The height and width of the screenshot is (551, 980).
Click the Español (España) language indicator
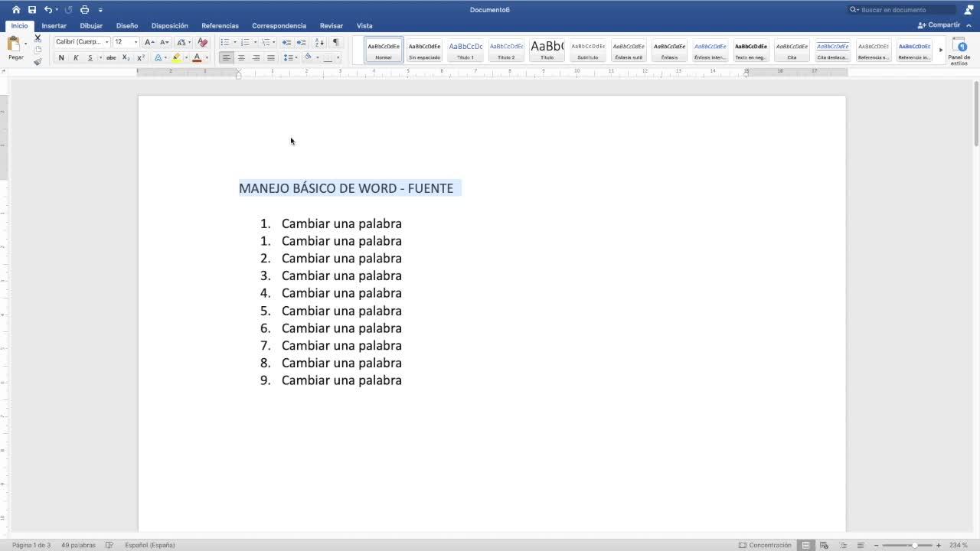point(150,545)
